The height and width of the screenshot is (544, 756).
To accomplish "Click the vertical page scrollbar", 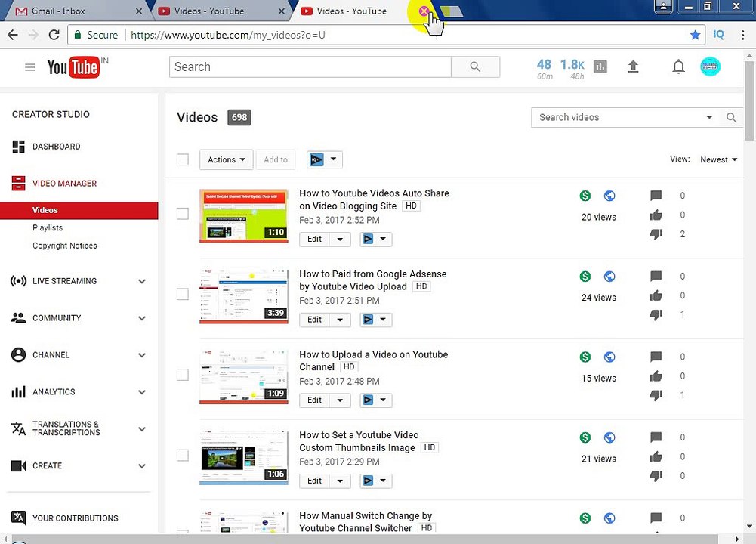I will point(749,101).
